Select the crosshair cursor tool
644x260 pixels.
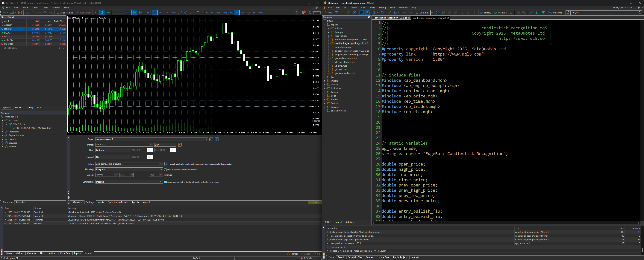click(161, 13)
